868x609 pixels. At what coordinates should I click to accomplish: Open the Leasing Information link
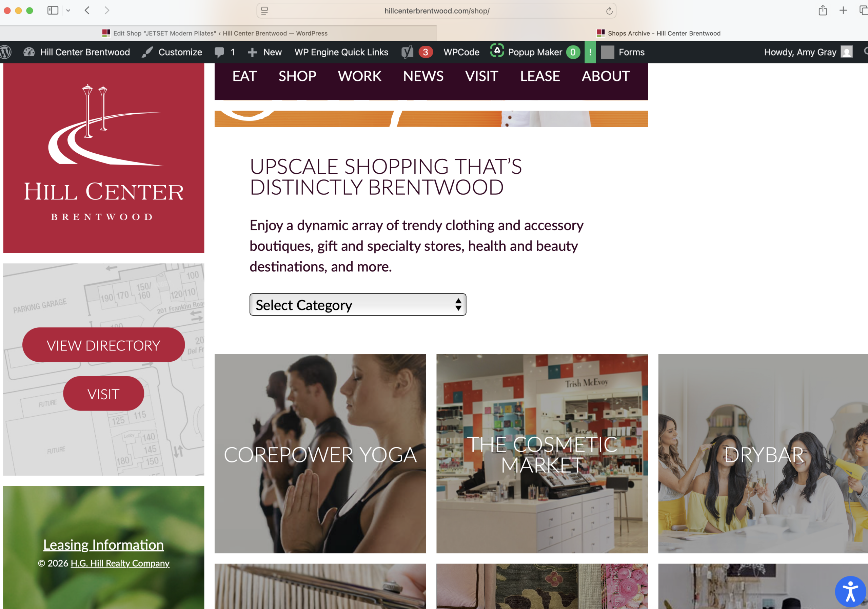click(103, 545)
